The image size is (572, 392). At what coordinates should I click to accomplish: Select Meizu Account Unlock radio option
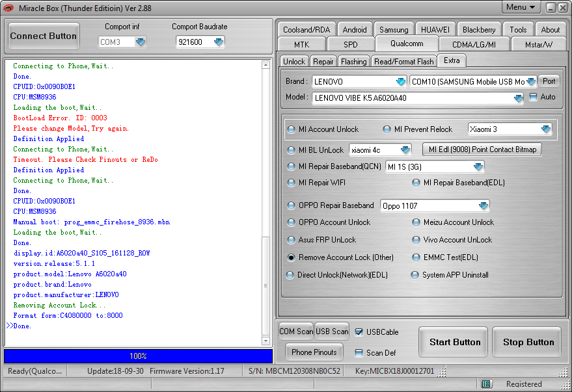tap(416, 222)
